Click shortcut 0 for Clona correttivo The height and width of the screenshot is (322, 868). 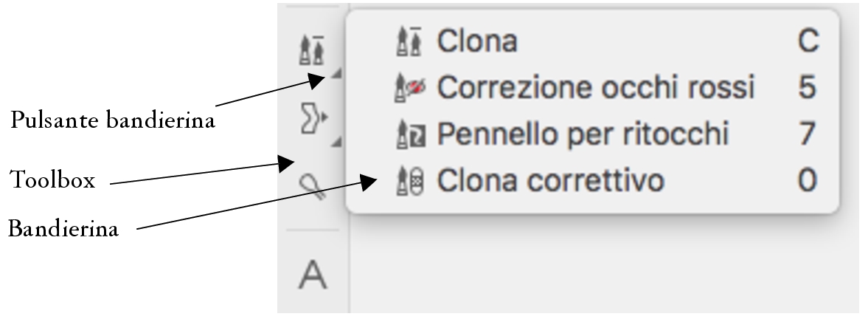coord(808,180)
